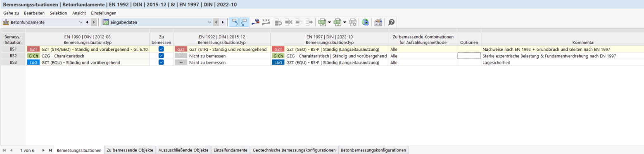Click the table settings gear icon
Image resolution: width=644 pixels, height=154 pixels.
click(352, 22)
